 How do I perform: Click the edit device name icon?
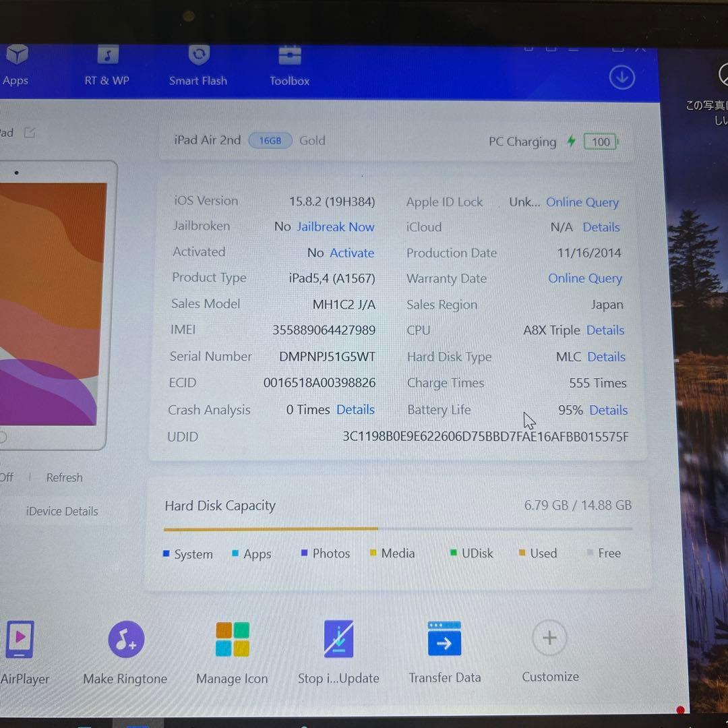[30, 133]
